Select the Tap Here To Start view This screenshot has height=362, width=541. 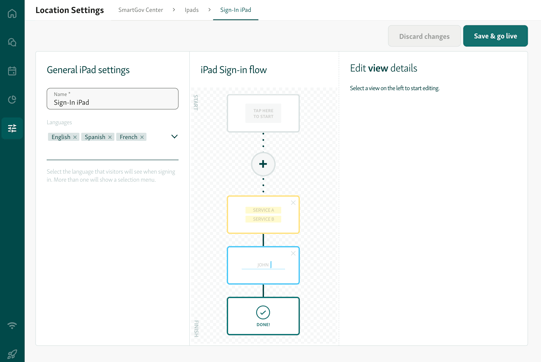(x=263, y=113)
